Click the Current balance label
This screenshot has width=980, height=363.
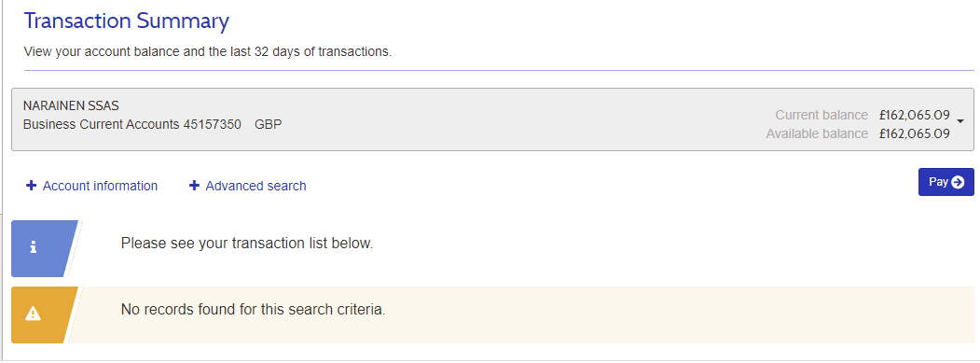click(821, 115)
